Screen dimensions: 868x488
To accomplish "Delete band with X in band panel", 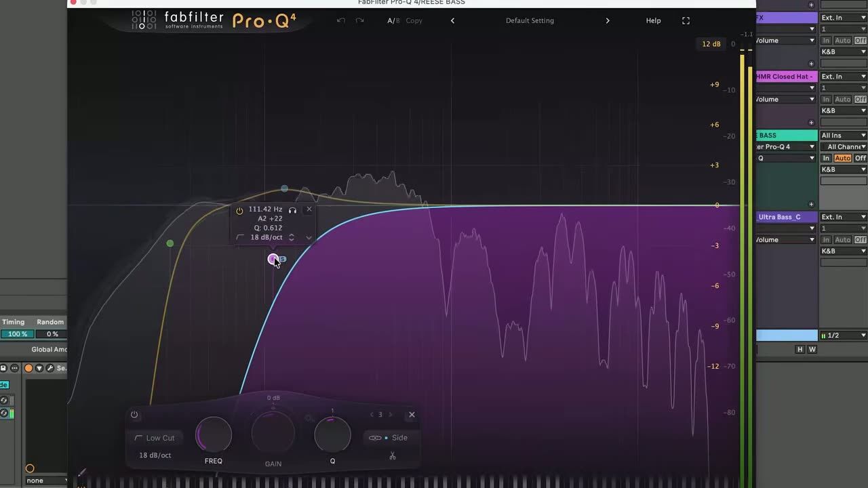I will [x=412, y=415].
